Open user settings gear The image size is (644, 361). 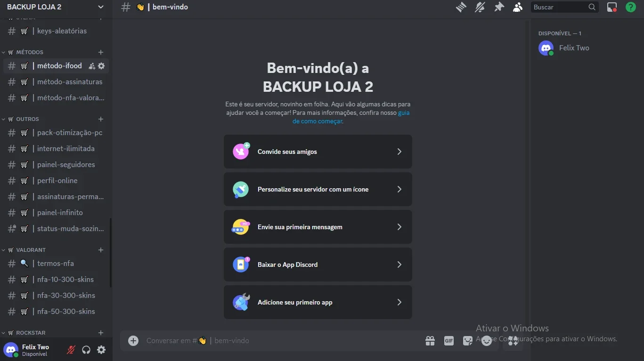[x=101, y=350]
